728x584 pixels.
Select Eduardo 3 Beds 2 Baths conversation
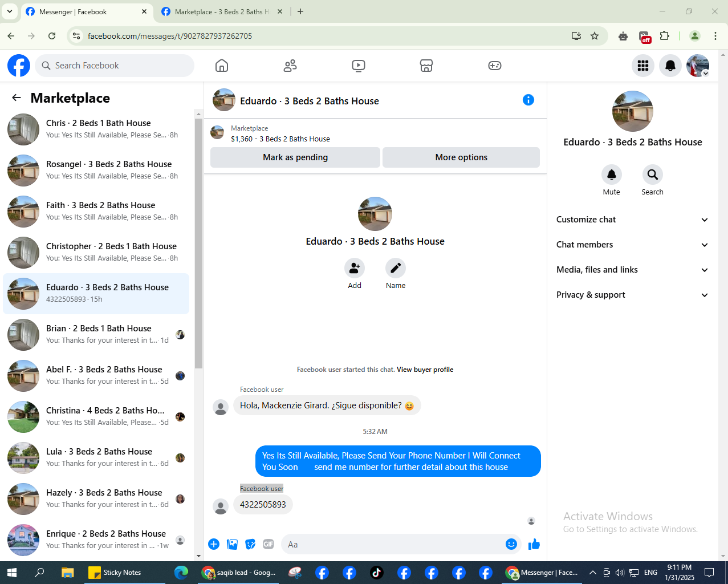(x=96, y=294)
